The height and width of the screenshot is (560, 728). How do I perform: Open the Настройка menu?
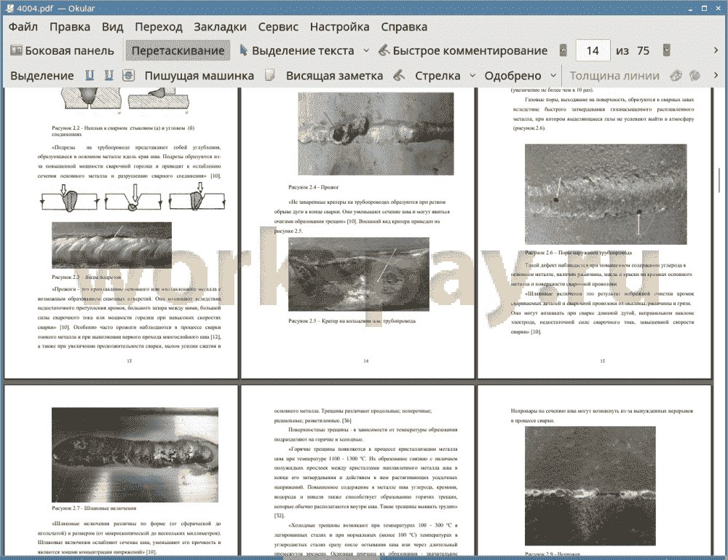click(x=339, y=27)
